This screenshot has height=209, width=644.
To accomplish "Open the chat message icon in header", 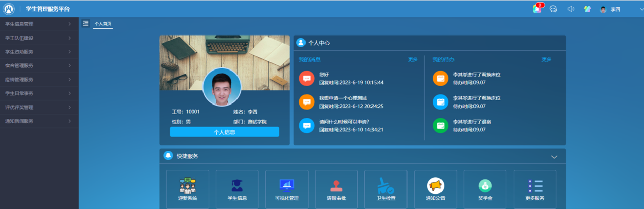I will point(553,9).
